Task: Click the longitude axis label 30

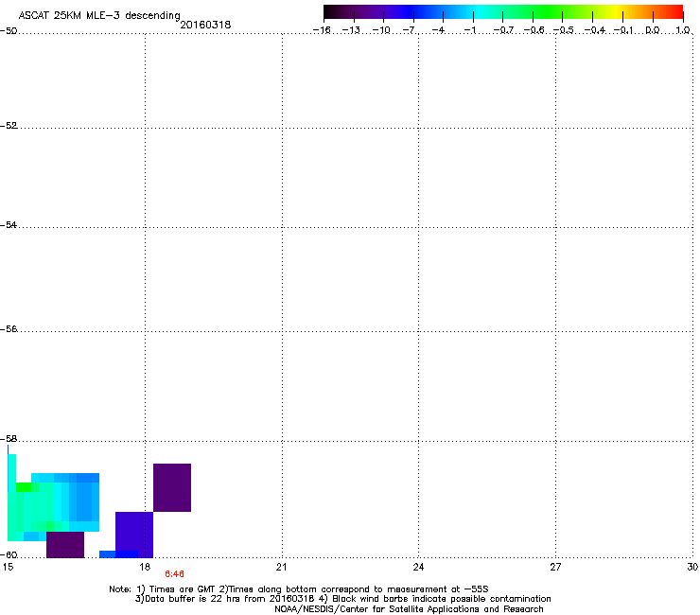Action: 692,567
